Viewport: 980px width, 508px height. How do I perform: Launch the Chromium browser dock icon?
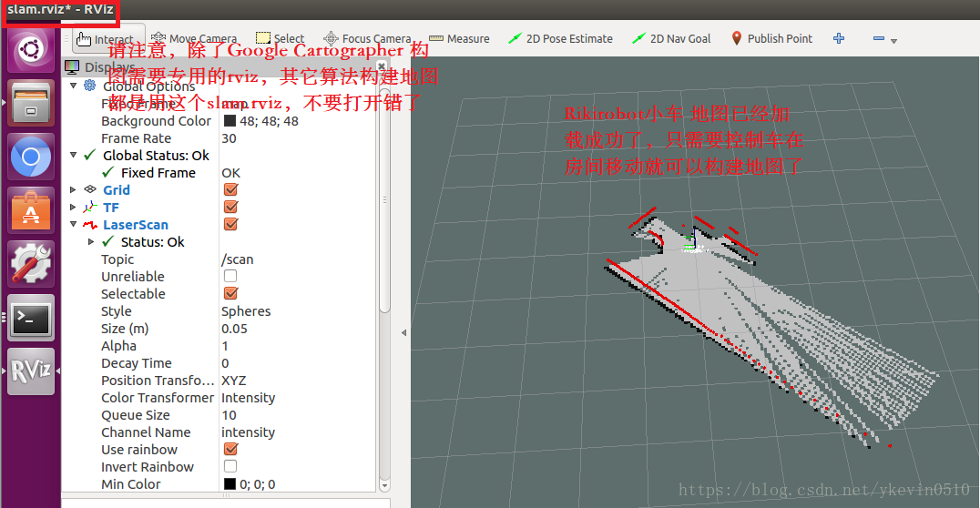pos(31,157)
